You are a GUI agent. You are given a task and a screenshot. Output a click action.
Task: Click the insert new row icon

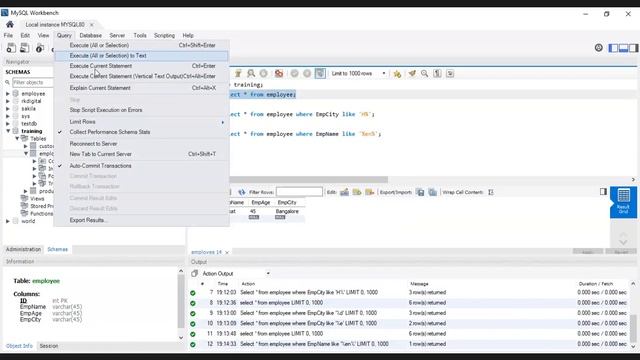[x=357, y=192]
